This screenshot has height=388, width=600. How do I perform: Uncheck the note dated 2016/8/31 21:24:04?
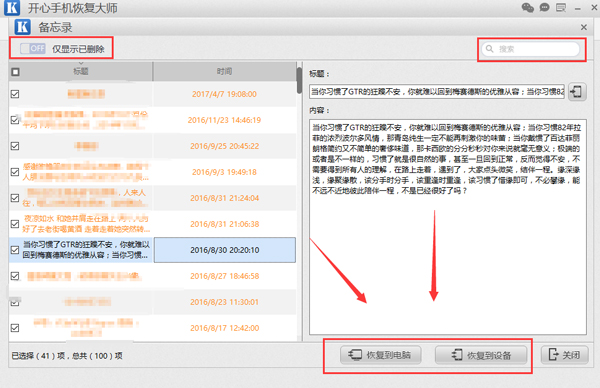coord(15,198)
